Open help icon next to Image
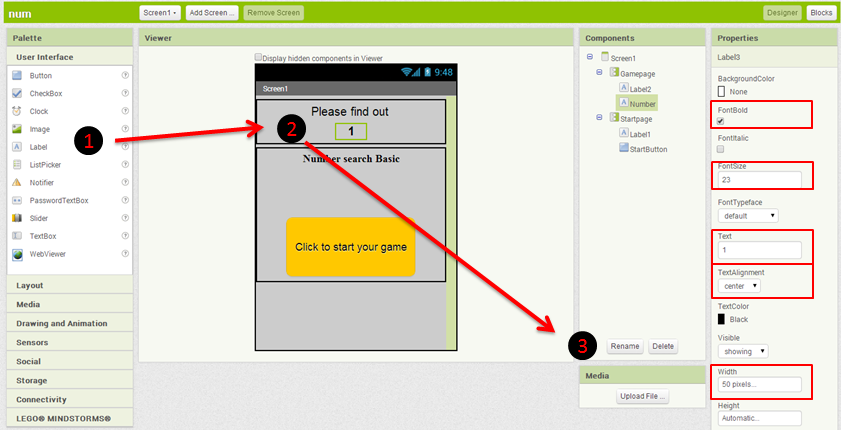Image resolution: width=841 pixels, height=435 pixels. click(x=125, y=129)
